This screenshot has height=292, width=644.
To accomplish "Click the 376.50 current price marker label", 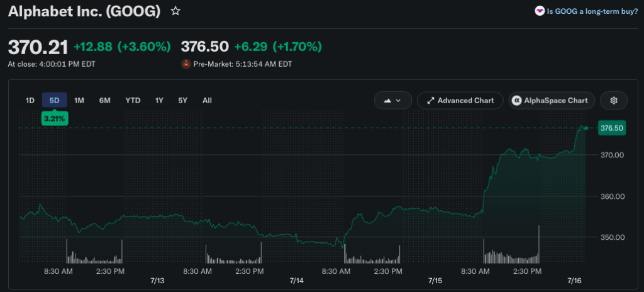I will 611,128.
